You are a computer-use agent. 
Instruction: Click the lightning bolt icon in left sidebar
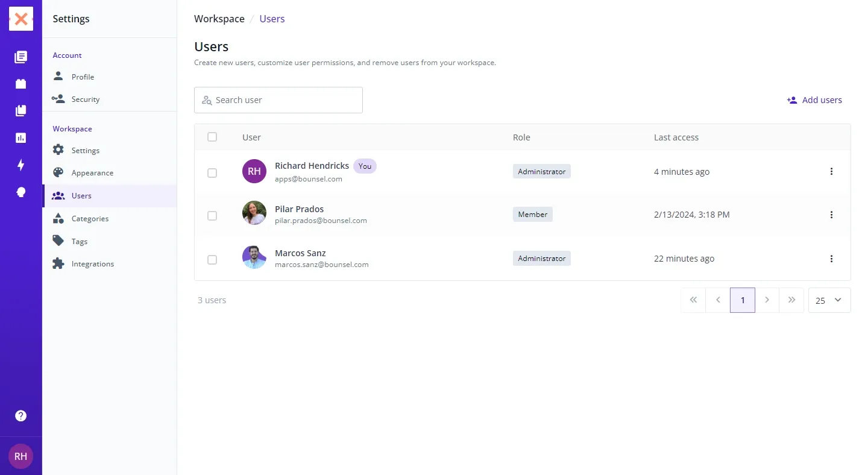21,165
